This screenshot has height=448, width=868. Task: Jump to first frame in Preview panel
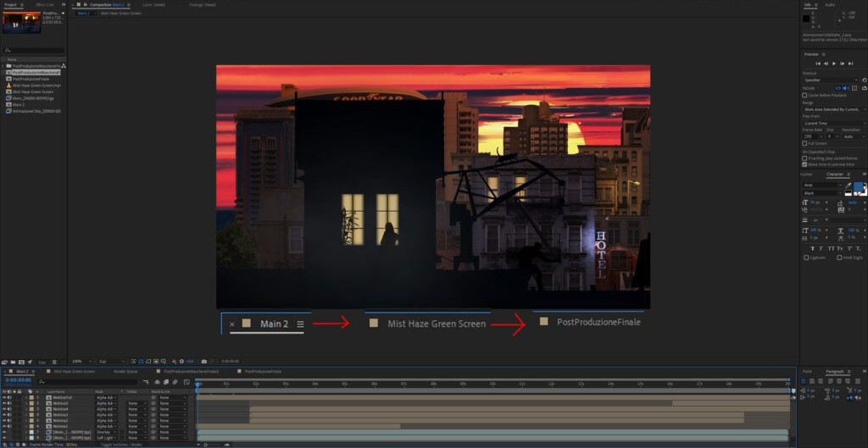pyautogui.click(x=818, y=64)
